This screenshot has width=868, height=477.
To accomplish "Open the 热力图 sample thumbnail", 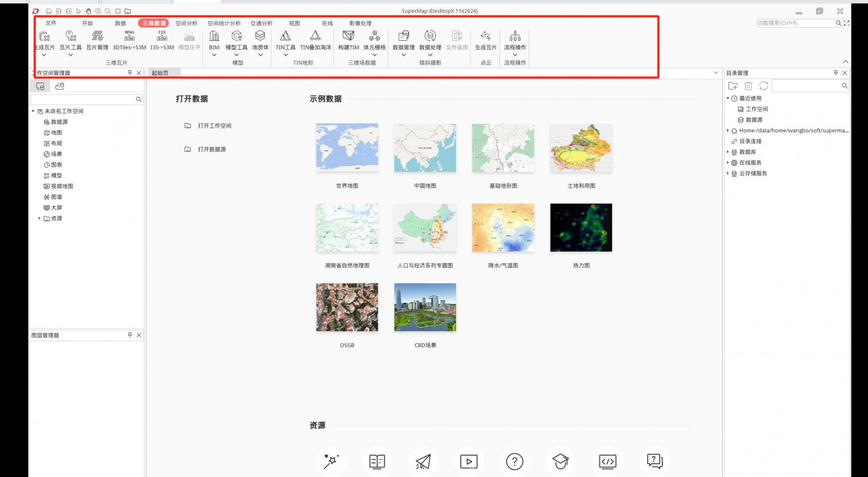I will (x=581, y=228).
